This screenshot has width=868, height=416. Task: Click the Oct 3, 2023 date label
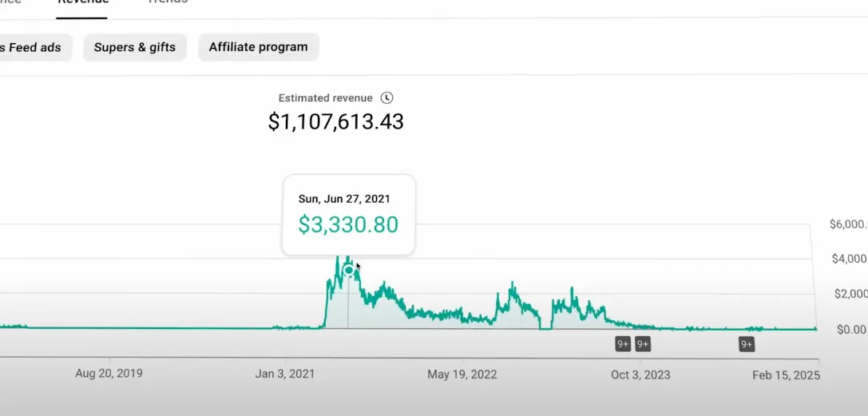640,374
